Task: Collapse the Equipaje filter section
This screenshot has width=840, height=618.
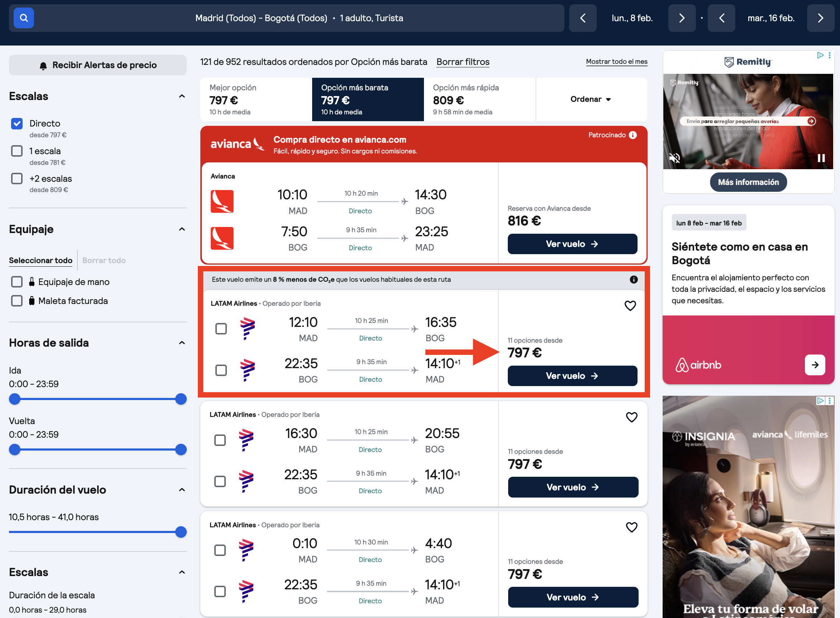Action: (182, 229)
